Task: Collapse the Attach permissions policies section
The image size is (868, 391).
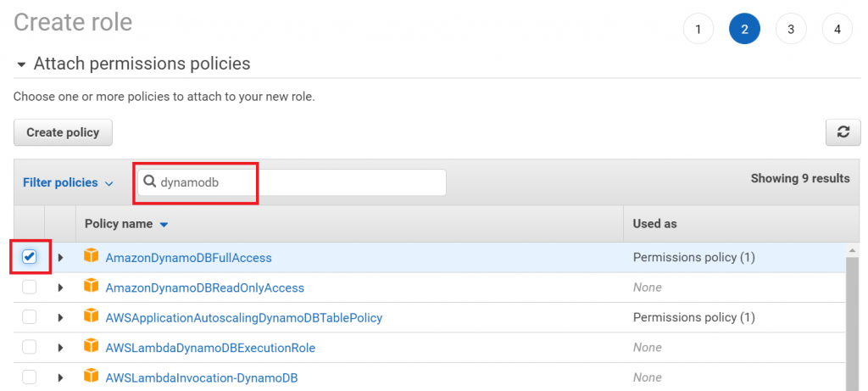Action: point(21,64)
